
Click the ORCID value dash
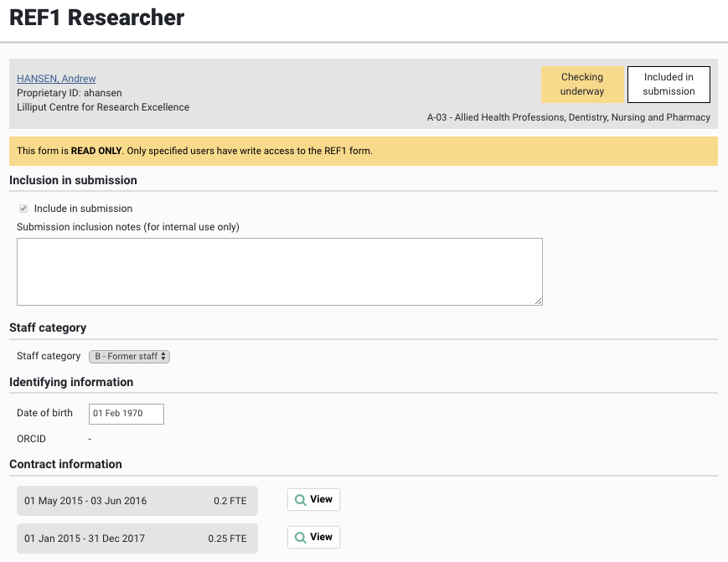(x=90, y=439)
